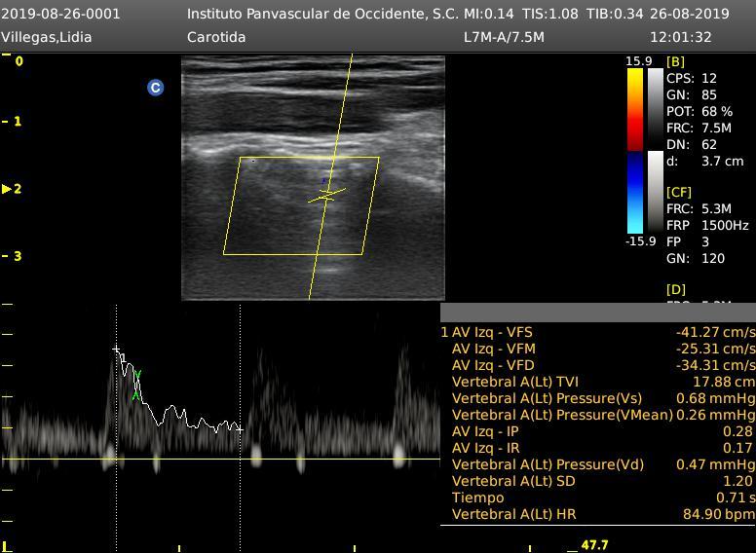Select the Vertebral A(Lt) TVI result row
756x553 pixels.
click(x=597, y=382)
